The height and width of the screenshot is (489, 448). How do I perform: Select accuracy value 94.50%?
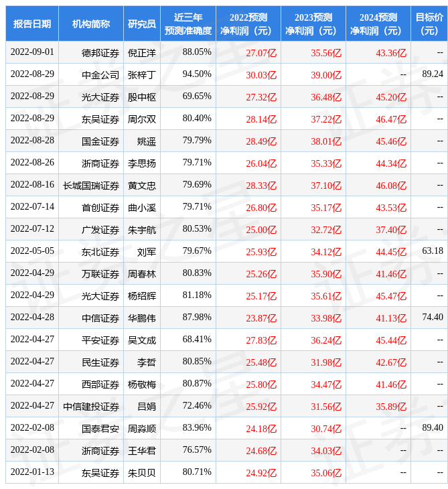click(x=197, y=74)
